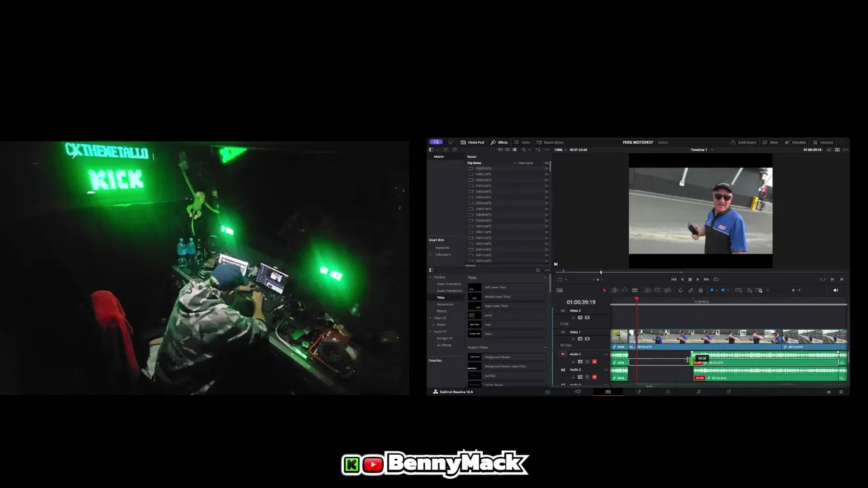Click the Insert Clip icon
The image size is (868, 488).
(648, 290)
